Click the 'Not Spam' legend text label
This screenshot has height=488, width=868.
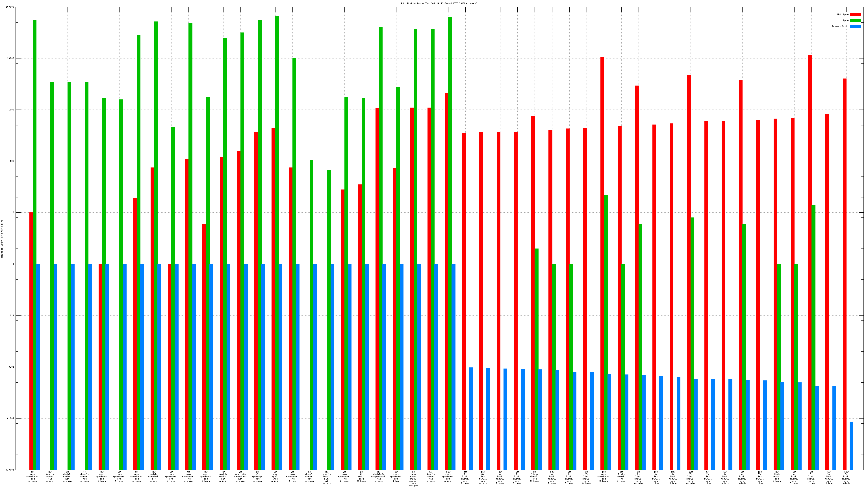coord(843,14)
